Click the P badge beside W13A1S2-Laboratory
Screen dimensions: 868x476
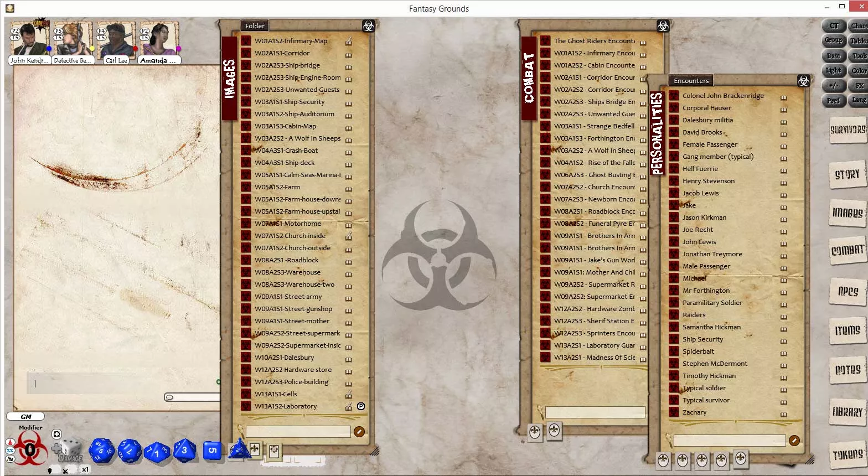pos(361,406)
